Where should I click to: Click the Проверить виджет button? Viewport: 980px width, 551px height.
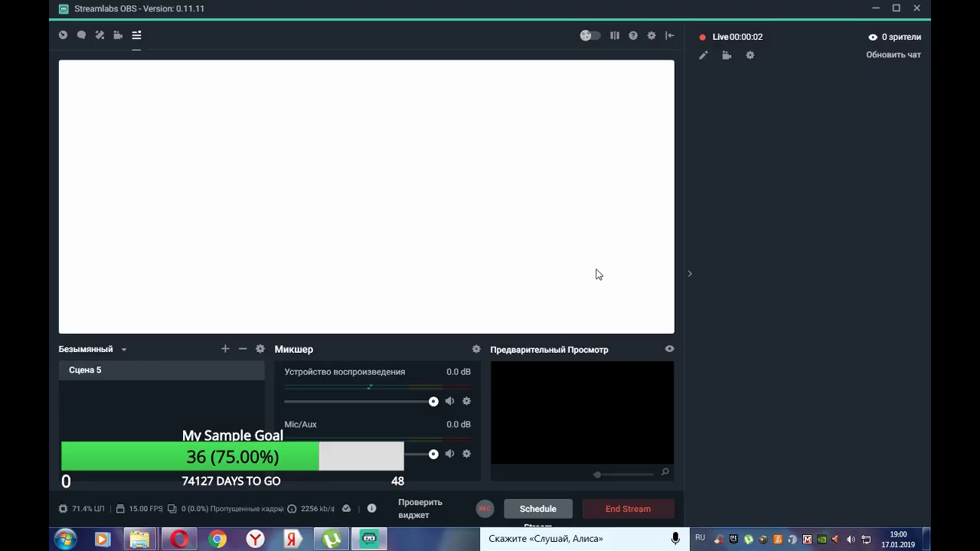point(420,509)
